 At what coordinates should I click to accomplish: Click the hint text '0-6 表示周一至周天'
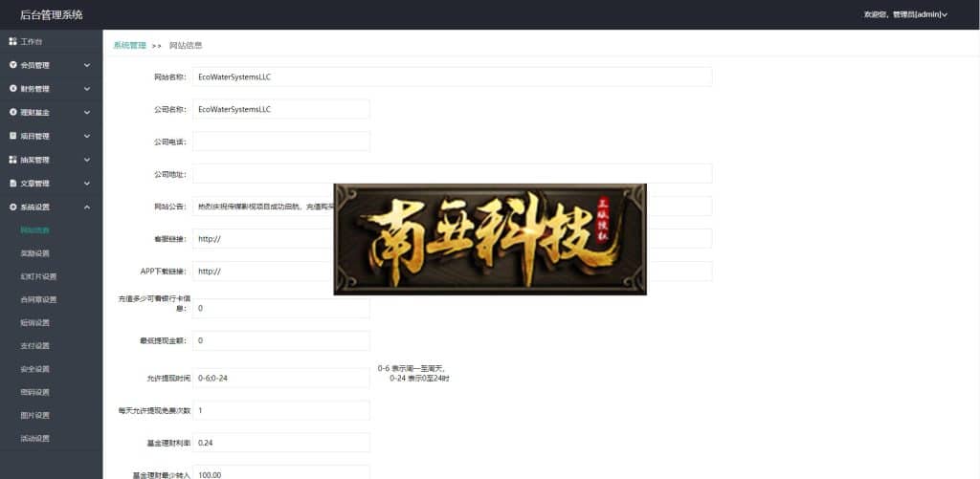tap(412, 368)
